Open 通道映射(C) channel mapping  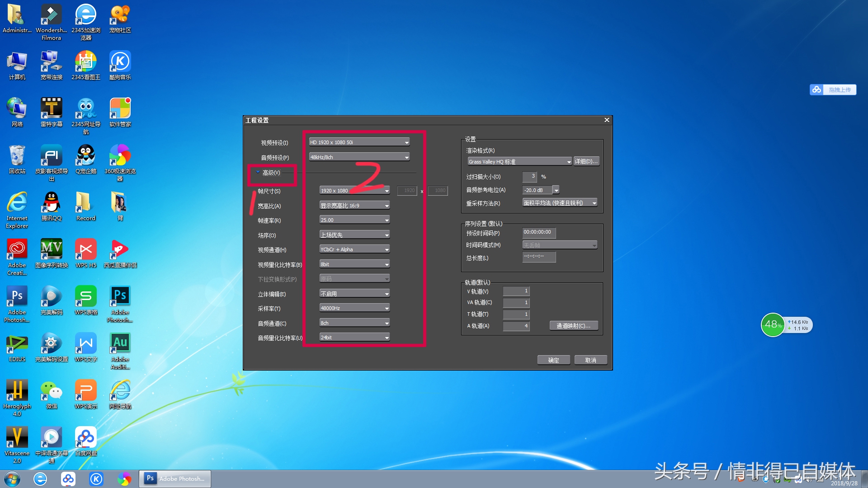click(573, 325)
